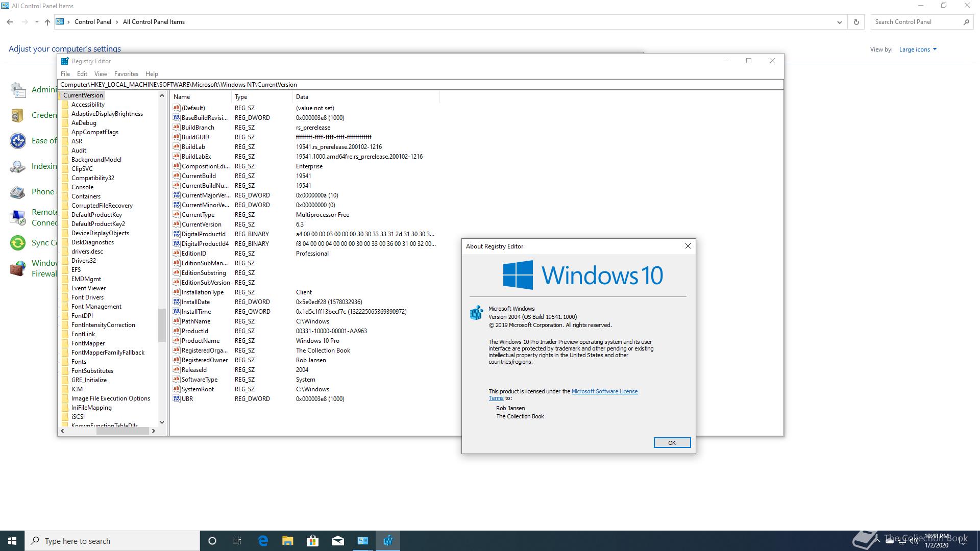980x551 pixels.
Task: Select Accessibility key in the tree
Action: pyautogui.click(x=88, y=105)
